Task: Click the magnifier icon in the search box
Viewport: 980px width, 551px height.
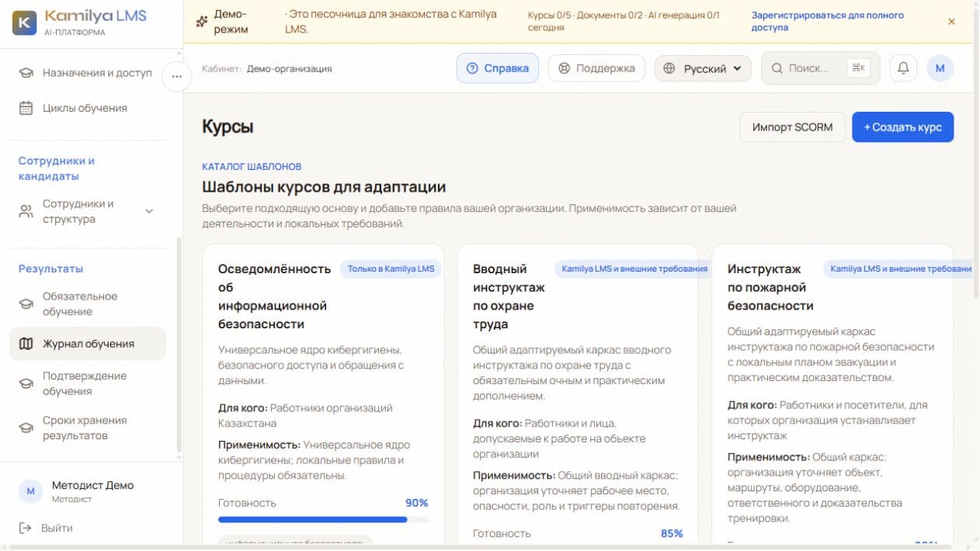Action: pos(777,68)
